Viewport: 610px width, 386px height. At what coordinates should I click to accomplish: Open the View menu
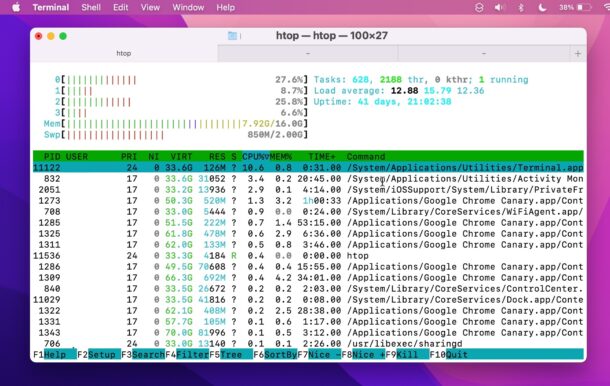click(150, 7)
